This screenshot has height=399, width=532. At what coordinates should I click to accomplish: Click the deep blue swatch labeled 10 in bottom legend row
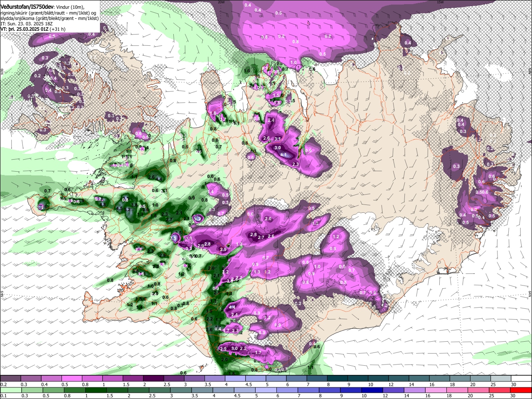point(372,390)
